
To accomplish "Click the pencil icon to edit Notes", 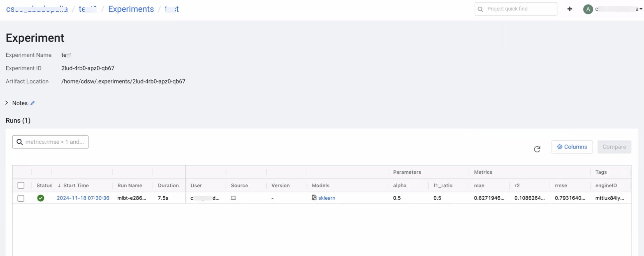I will coord(33,103).
